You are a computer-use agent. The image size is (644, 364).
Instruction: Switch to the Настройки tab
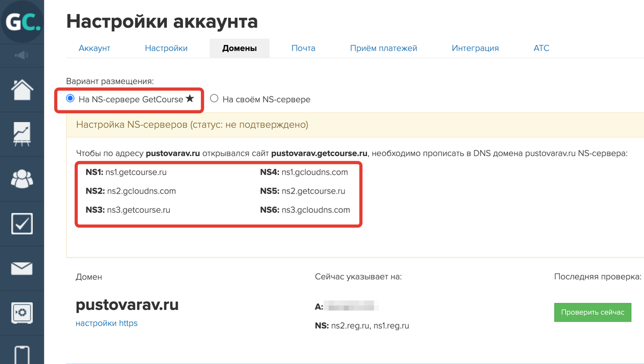pyautogui.click(x=166, y=48)
